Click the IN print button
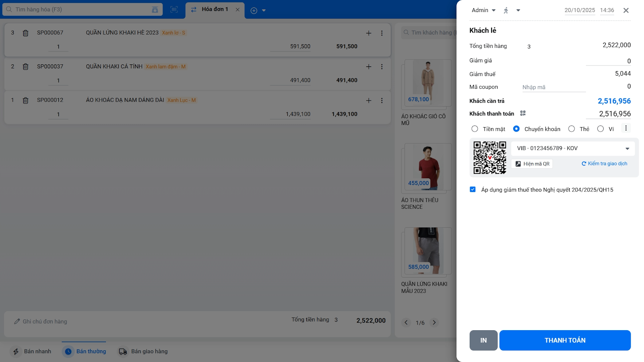The image size is (644, 362). point(483,340)
